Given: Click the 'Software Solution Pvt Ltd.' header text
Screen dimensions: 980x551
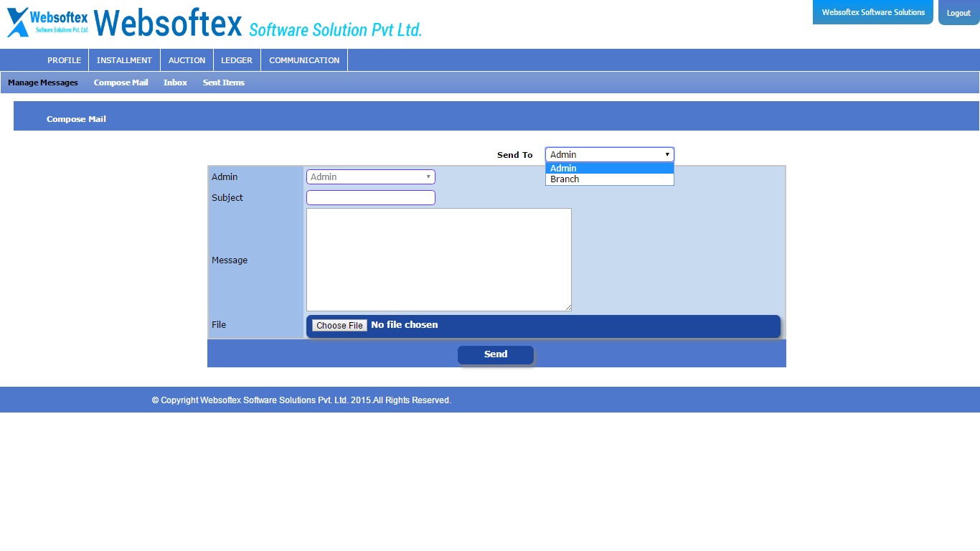Looking at the screenshot, I should point(335,29).
